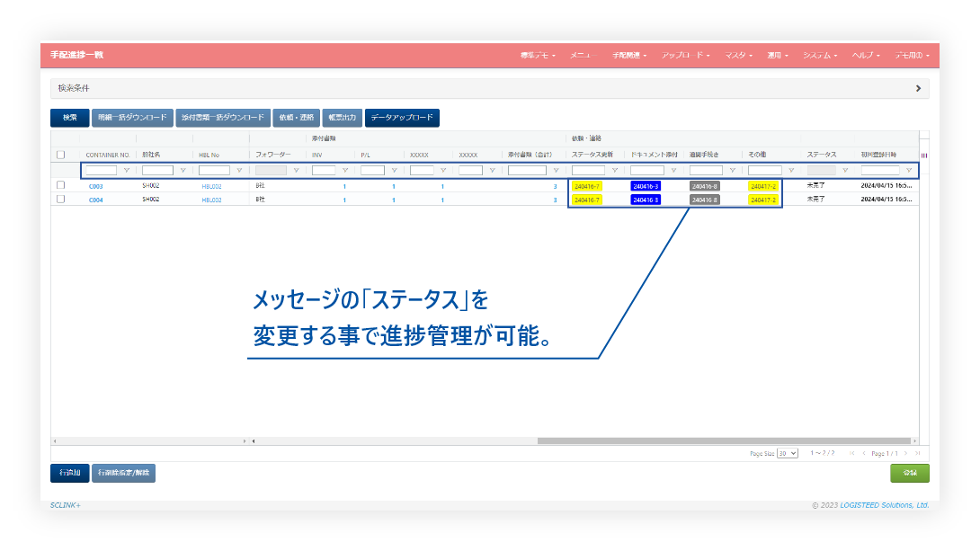Screen dimensions: 980x551
Task: Open container link C003
Action: pos(95,186)
